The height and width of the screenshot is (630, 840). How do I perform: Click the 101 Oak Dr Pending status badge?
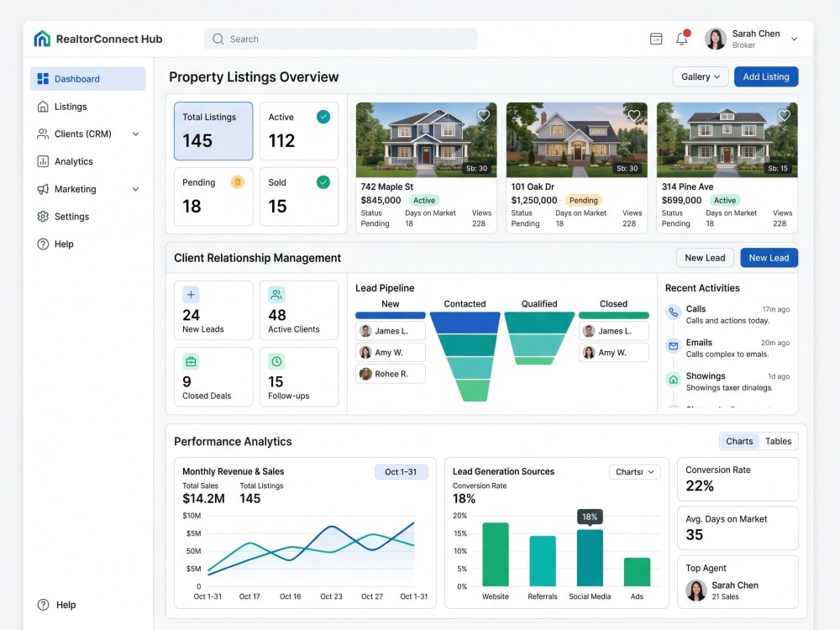(584, 201)
